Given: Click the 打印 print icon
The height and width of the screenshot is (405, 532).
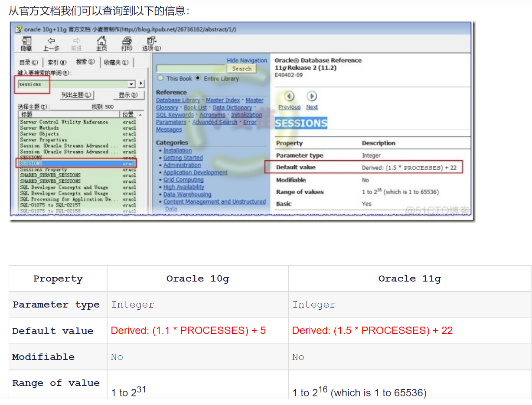Looking at the screenshot, I should (x=127, y=41).
